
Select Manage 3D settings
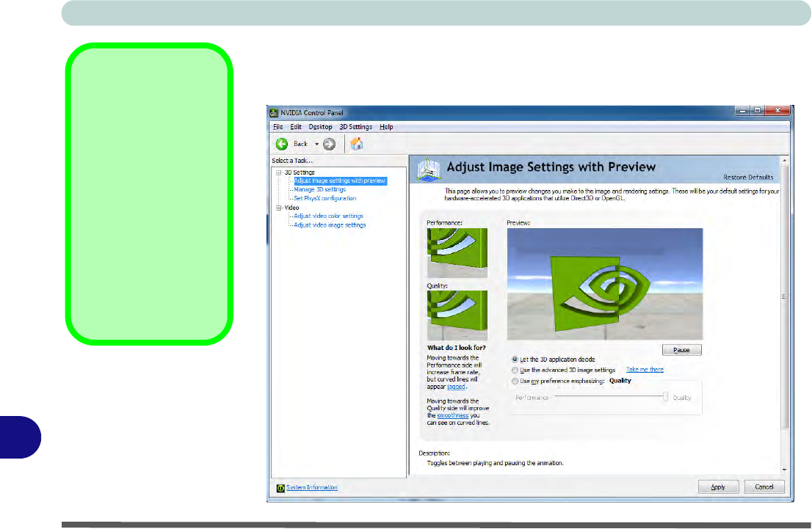click(x=319, y=189)
